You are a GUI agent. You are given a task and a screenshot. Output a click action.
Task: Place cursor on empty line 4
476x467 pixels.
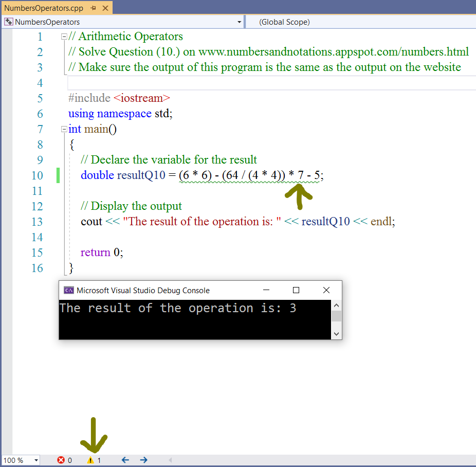[x=272, y=83]
